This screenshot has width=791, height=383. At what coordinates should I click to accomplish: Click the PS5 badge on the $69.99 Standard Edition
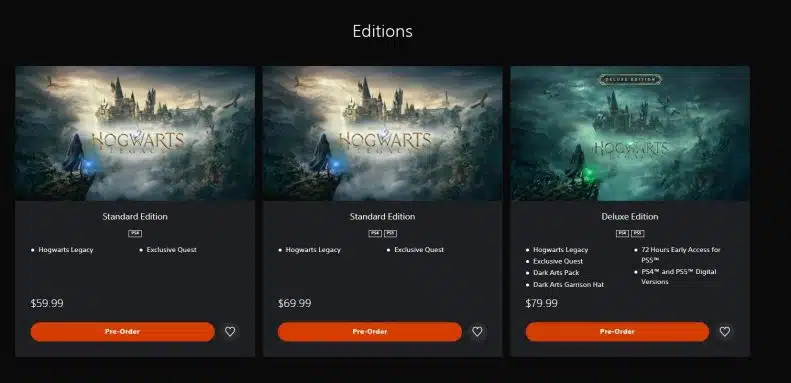[390, 233]
